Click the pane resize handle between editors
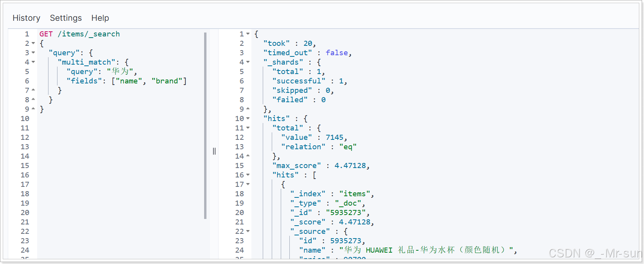Screen dimensions: 644x264 (214, 151)
